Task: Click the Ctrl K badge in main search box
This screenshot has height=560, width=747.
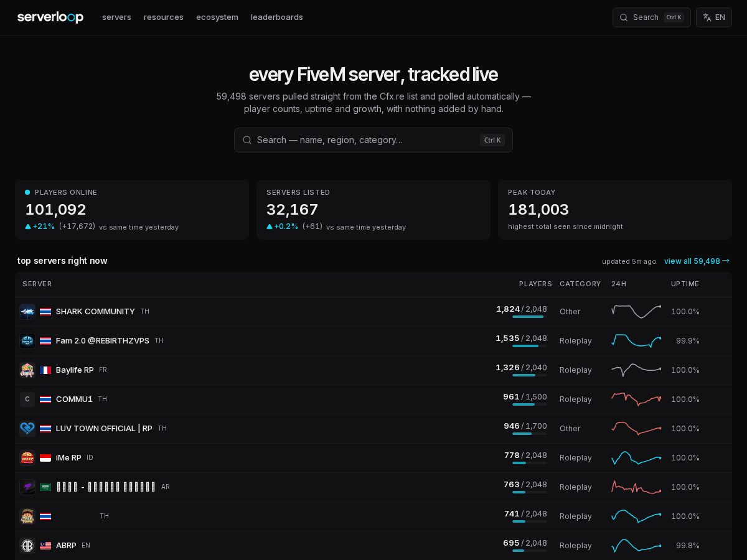Action: 492,140
